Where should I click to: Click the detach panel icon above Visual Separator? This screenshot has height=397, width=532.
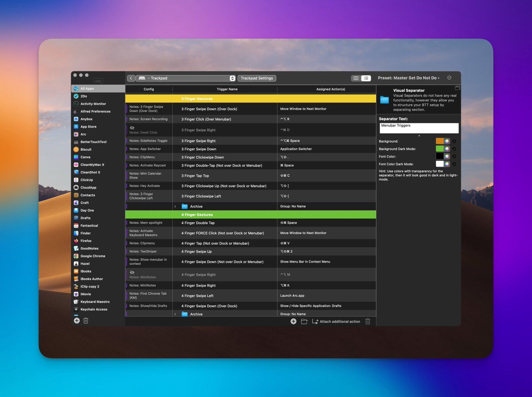tap(458, 88)
